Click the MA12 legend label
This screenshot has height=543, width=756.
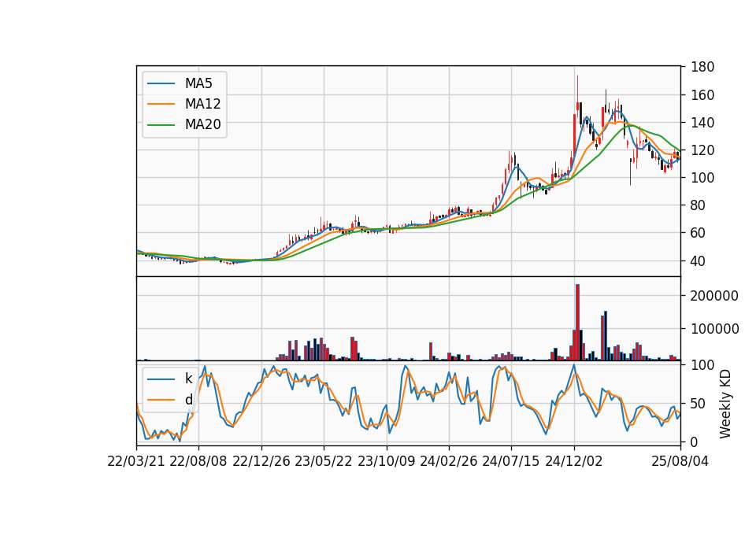[202, 104]
